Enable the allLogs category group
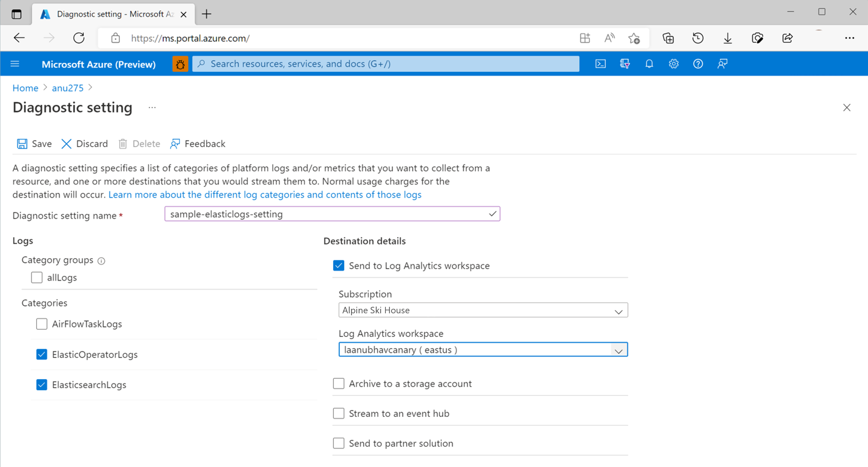Viewport: 868px width, 467px height. pyautogui.click(x=37, y=277)
